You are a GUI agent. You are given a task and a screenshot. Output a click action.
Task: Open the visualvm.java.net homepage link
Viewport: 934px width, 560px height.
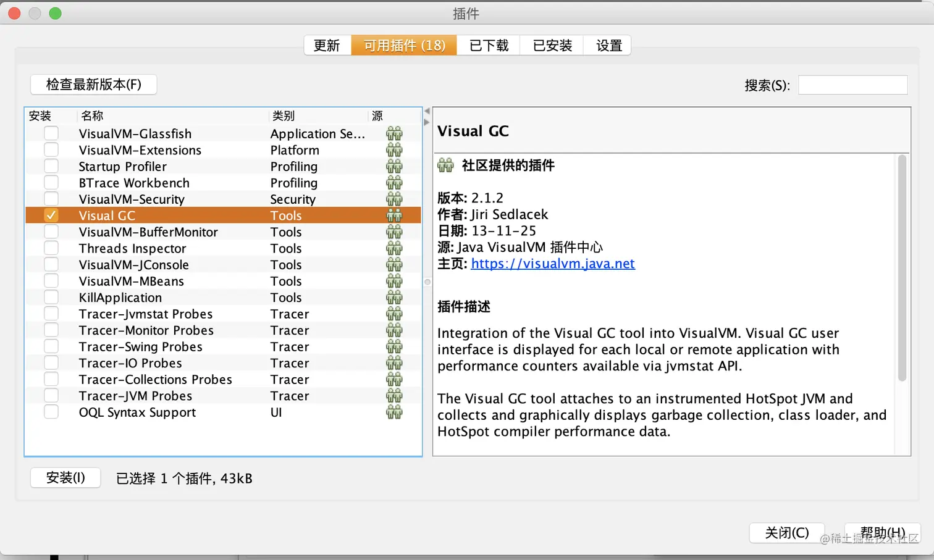[x=553, y=264]
